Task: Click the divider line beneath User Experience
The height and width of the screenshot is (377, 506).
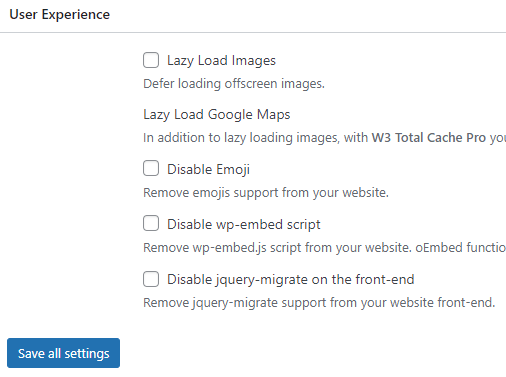Action: pos(253,32)
